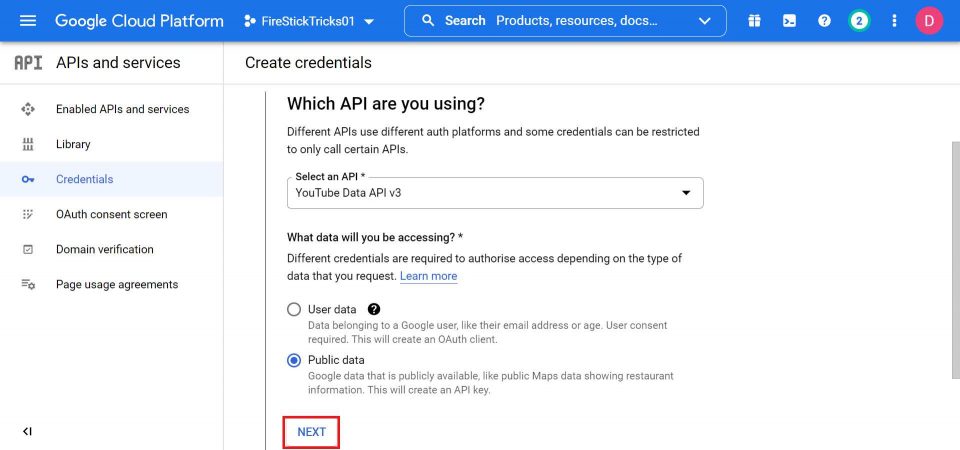Open the account avatar D
This screenshot has width=960, height=450.
click(929, 21)
